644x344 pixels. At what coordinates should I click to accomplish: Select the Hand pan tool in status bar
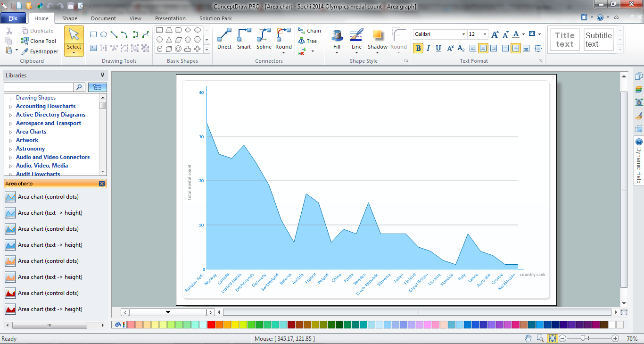[528, 338]
